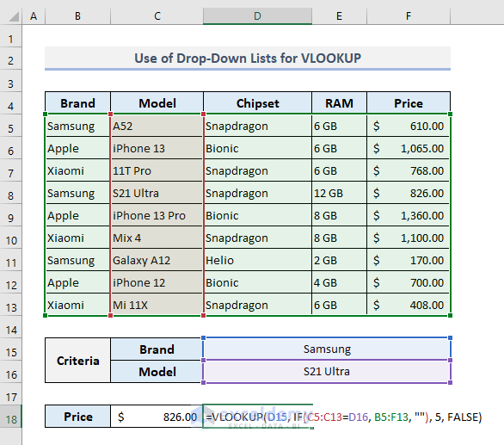Select the iPhone 13 Pro cell

[x=157, y=215]
